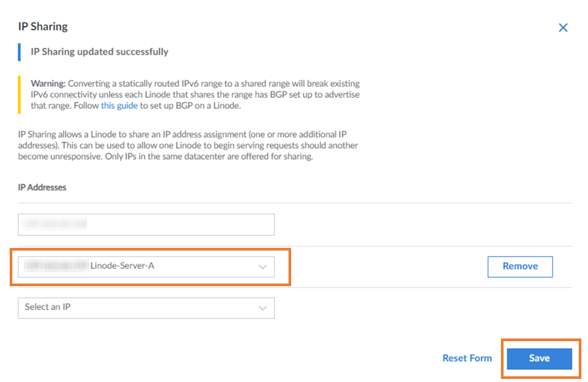The image size is (588, 382).
Task: Click the bold "Warning:" label
Action: click(48, 84)
